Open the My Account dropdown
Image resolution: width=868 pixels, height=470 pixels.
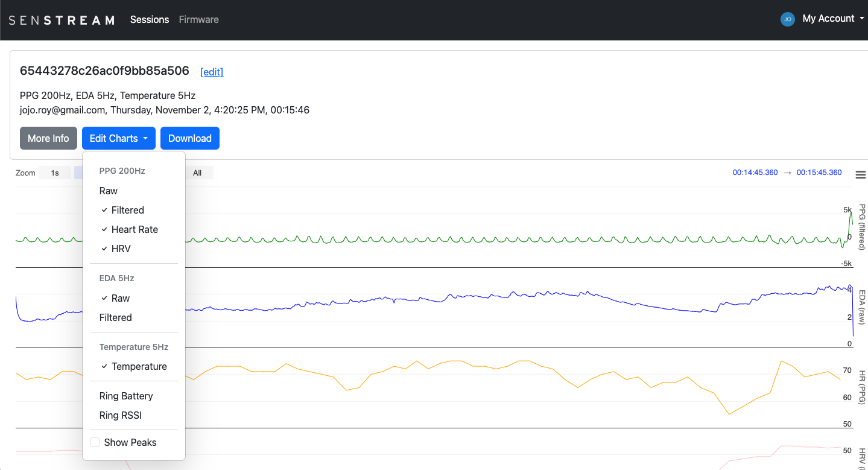[x=828, y=19]
